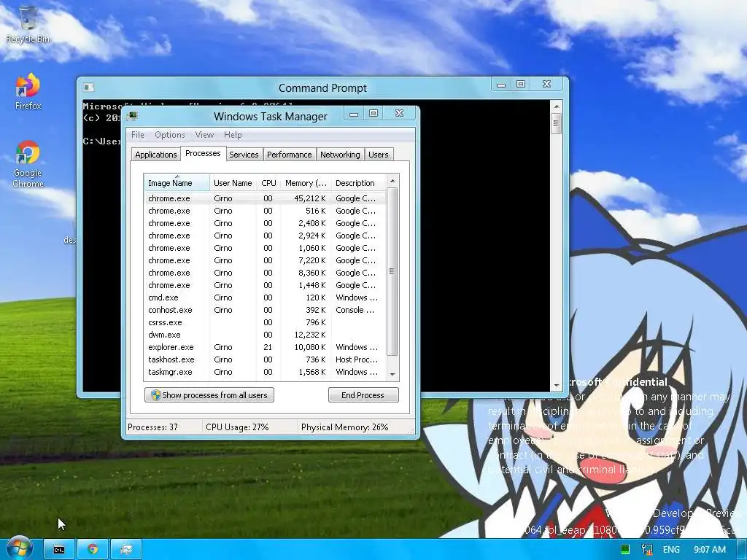Switch to the Networking tab
747x560 pixels.
click(340, 155)
